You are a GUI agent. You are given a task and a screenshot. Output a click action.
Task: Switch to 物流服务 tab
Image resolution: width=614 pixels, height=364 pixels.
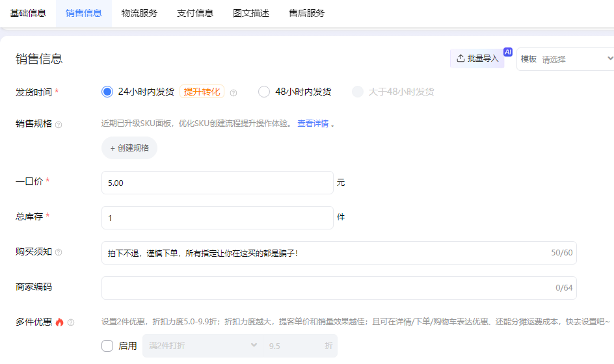(139, 13)
